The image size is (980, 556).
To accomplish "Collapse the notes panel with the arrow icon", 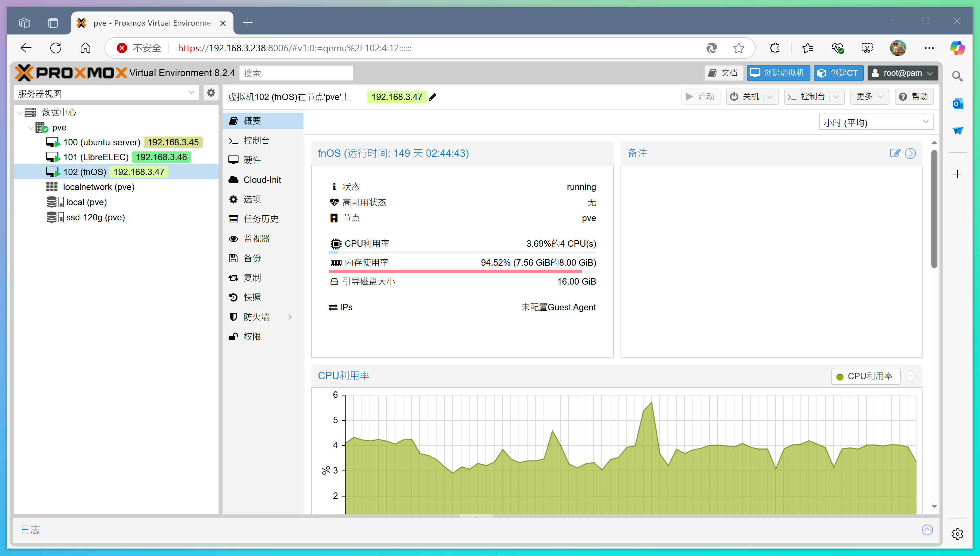I will coord(910,153).
